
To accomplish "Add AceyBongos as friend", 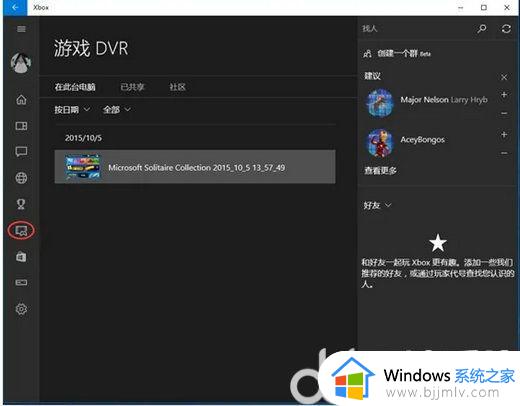I will [x=504, y=134].
